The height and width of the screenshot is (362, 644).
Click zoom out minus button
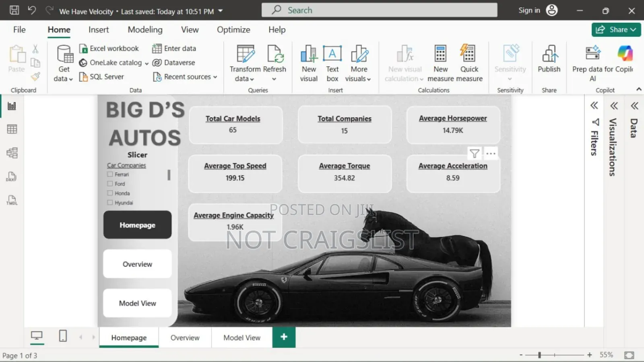(521, 355)
